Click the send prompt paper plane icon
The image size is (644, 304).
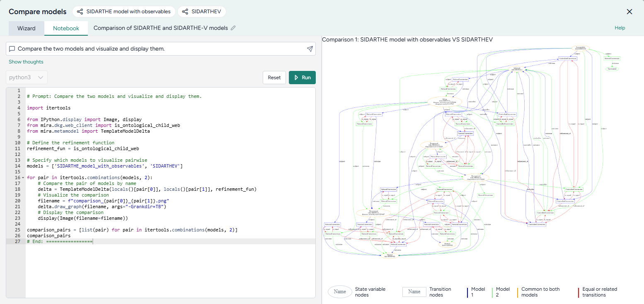point(310,49)
